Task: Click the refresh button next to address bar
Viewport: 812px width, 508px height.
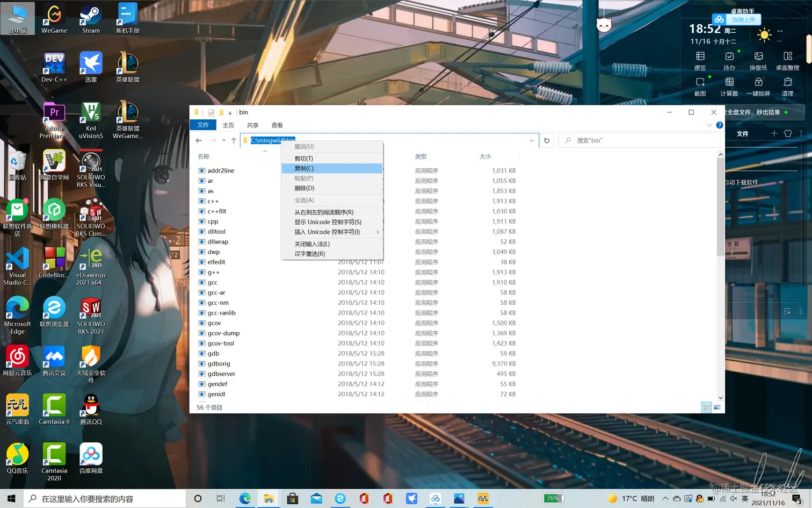Action: pyautogui.click(x=547, y=140)
